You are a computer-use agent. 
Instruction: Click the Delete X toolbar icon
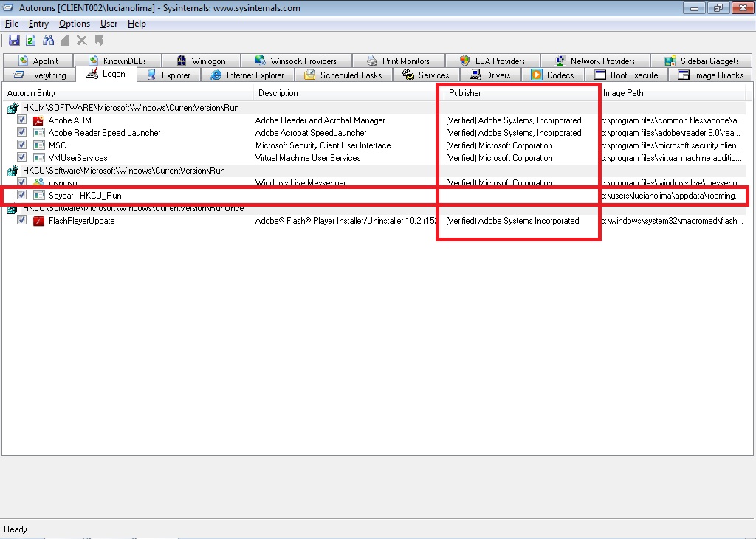click(x=82, y=41)
